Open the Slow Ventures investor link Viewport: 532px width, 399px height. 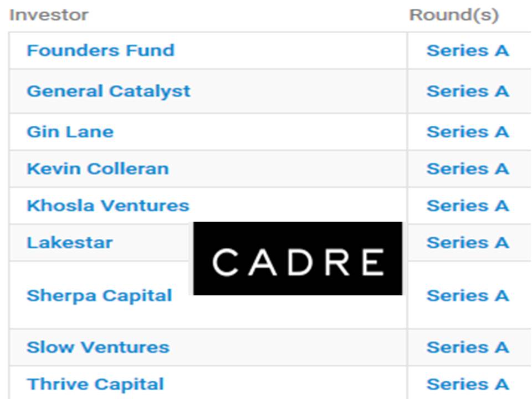click(x=98, y=347)
